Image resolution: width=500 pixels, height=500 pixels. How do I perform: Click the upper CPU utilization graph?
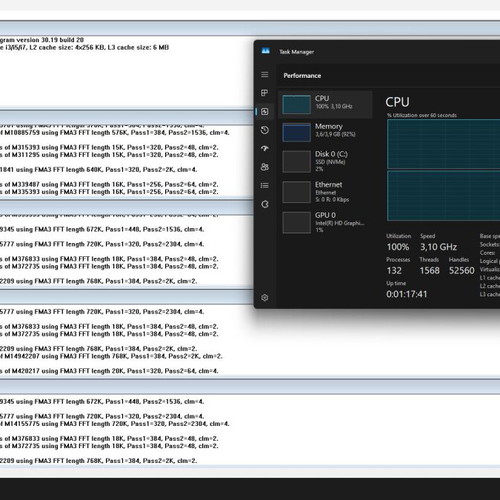click(x=443, y=144)
